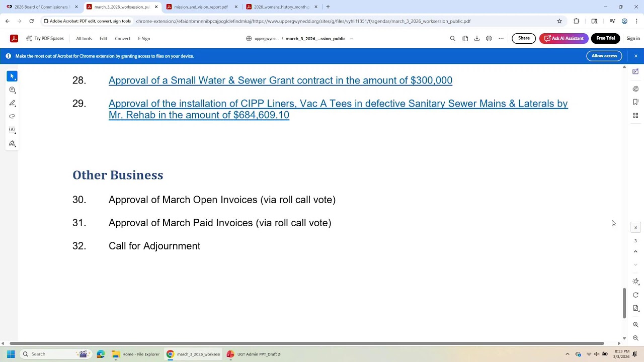This screenshot has height=362, width=644.
Task: Go to next page with down chevron
Action: (x=635, y=264)
